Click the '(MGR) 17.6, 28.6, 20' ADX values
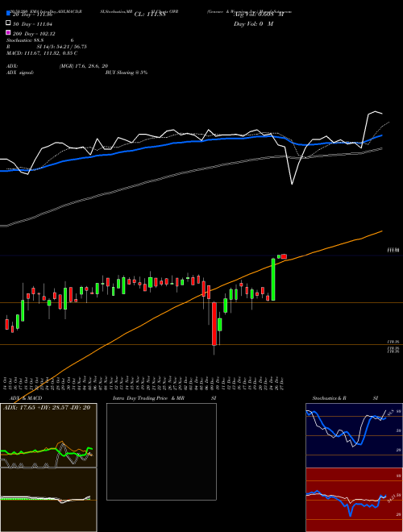 point(84,66)
